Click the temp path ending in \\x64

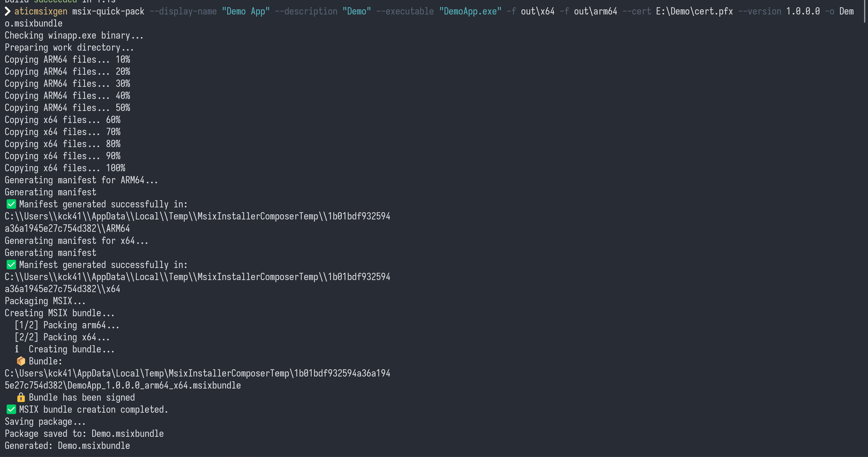pyautogui.click(x=197, y=283)
